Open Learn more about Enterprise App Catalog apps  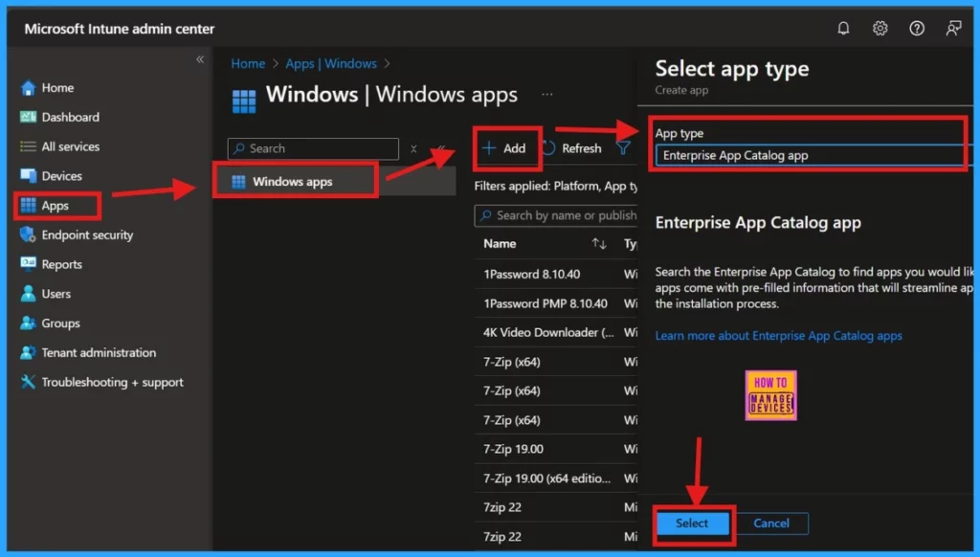click(778, 336)
